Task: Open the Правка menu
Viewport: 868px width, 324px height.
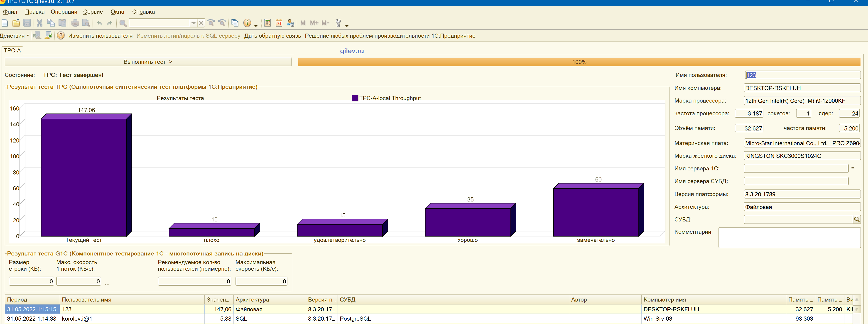Action: pos(35,12)
